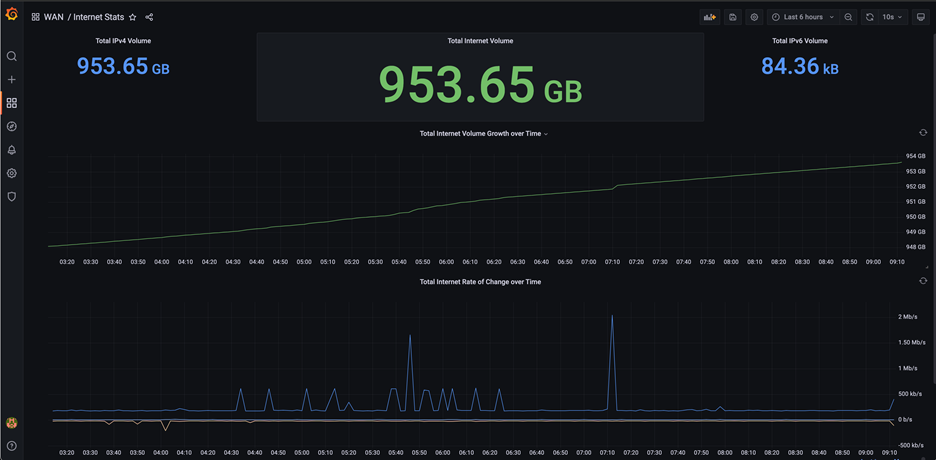Open the search icon in the sidebar

tap(12, 57)
